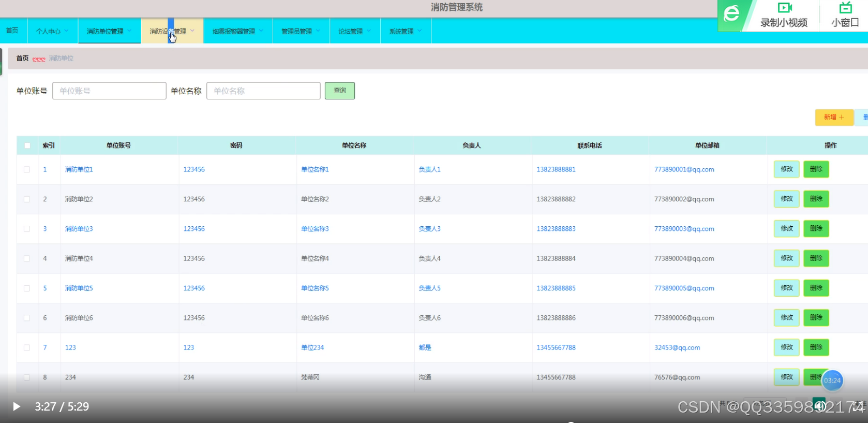This screenshot has height=423, width=868.
Task: Go to the 首页 nav tab
Action: coord(12,31)
